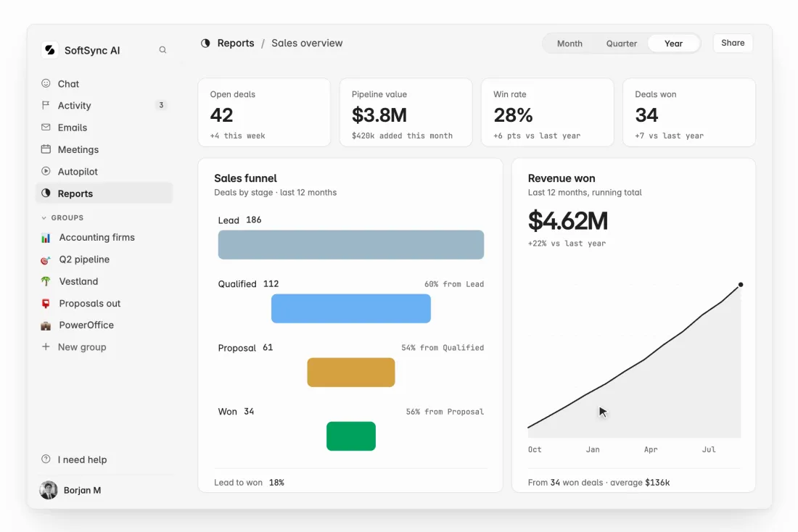Click the SoftSync AI logo icon
798x532 pixels.
[50, 50]
